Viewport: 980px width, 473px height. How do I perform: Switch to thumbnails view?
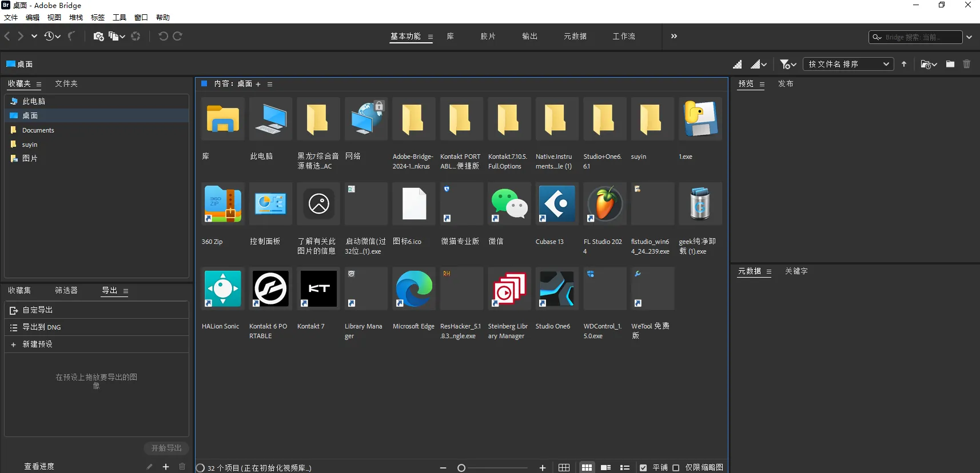587,468
